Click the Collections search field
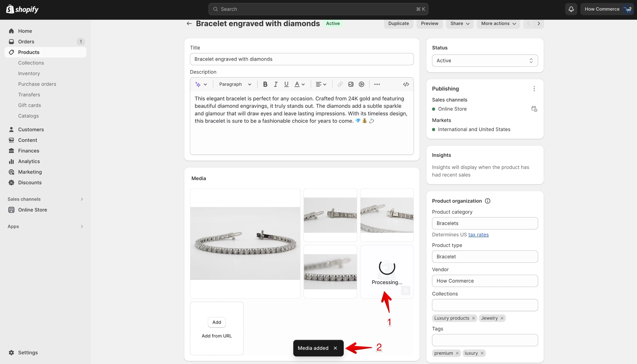 (485, 305)
